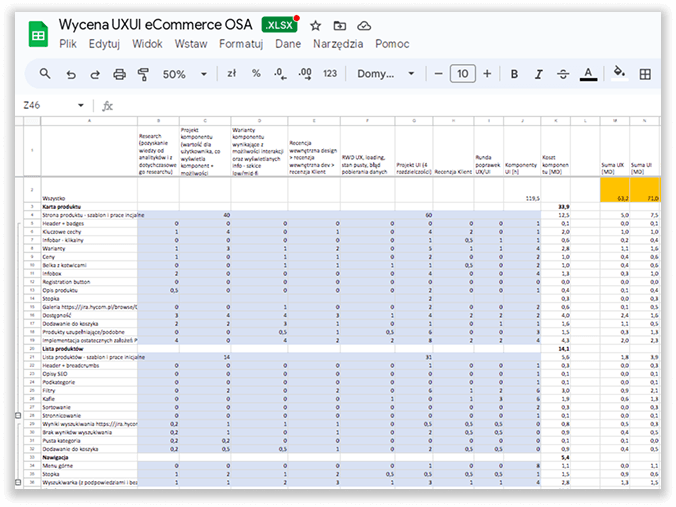Viewport: 676px width, 507px height.
Task: Select the Suma UI [MD] header cell
Action: [645, 150]
